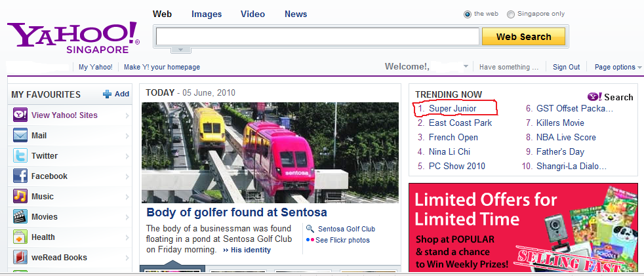Click the Facebook icon in favourites

[20, 176]
